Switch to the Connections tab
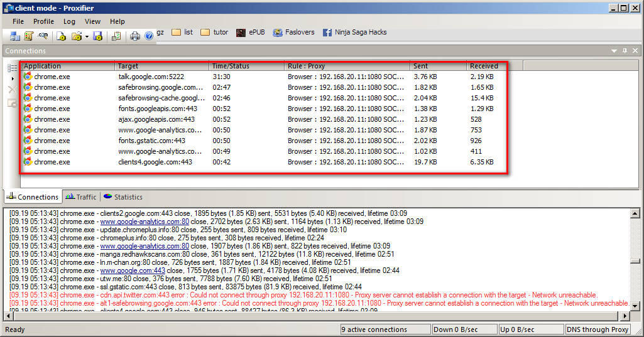 tap(33, 196)
